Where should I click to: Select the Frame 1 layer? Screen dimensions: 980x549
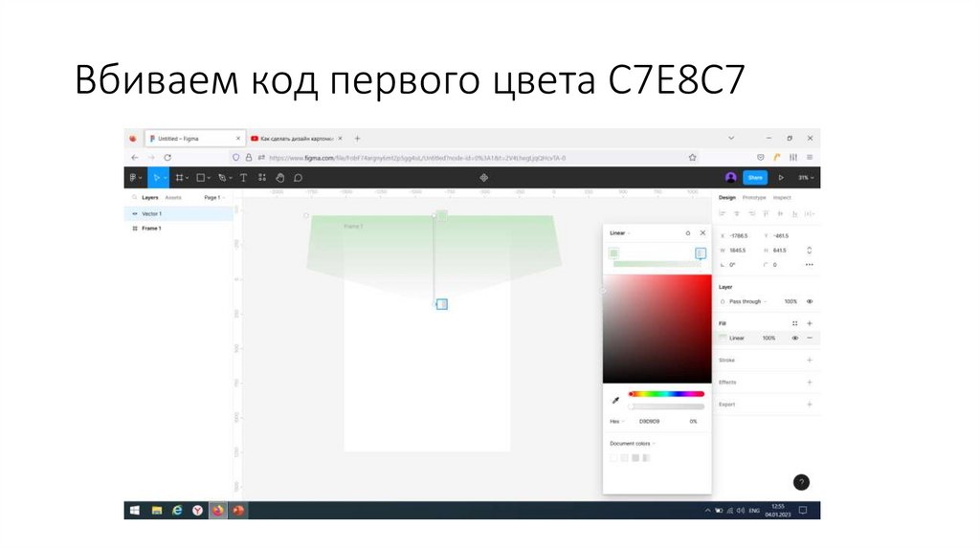click(x=179, y=229)
